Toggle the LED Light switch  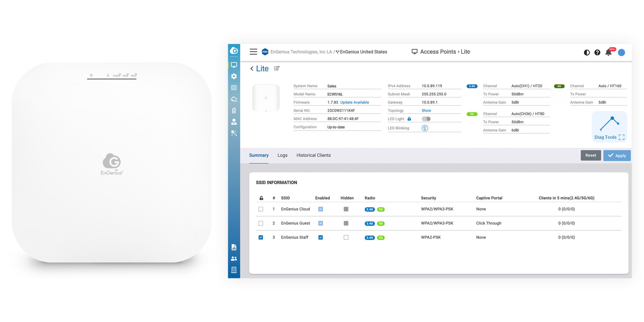426,119
